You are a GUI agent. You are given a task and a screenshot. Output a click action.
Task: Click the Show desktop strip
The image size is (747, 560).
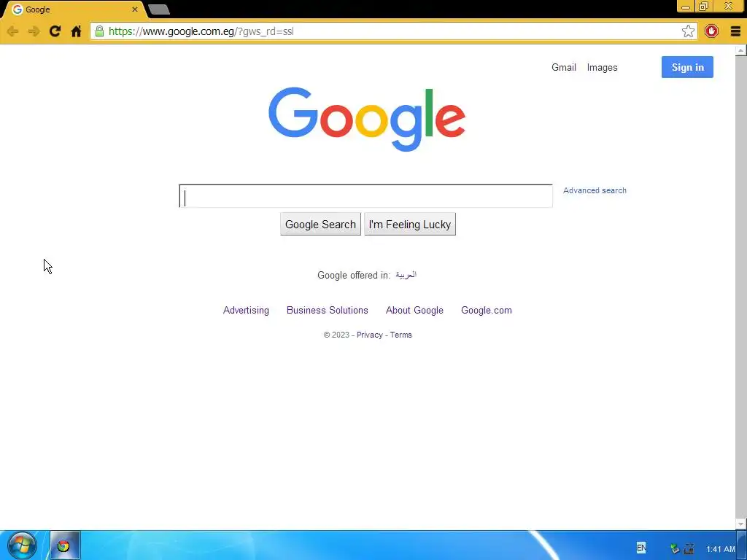742,545
